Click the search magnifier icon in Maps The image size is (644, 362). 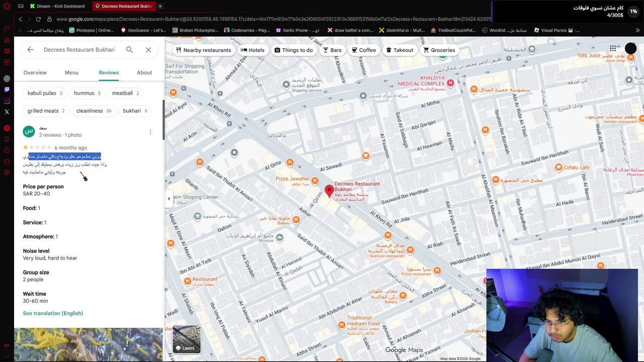(x=129, y=50)
